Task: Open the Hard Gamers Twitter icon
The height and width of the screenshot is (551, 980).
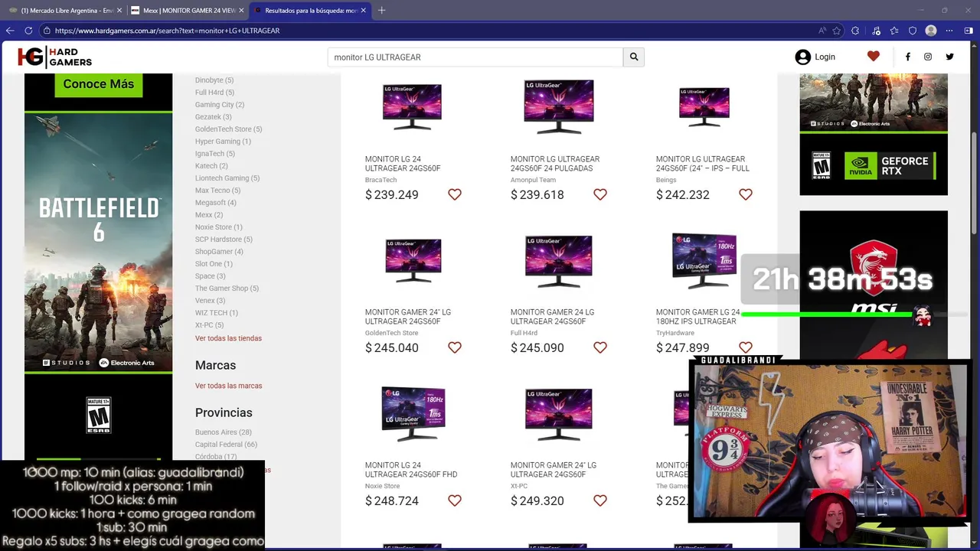Action: pos(949,57)
